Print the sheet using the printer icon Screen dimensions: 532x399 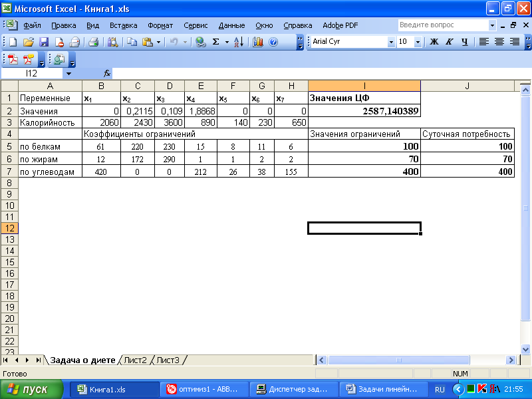click(x=93, y=42)
